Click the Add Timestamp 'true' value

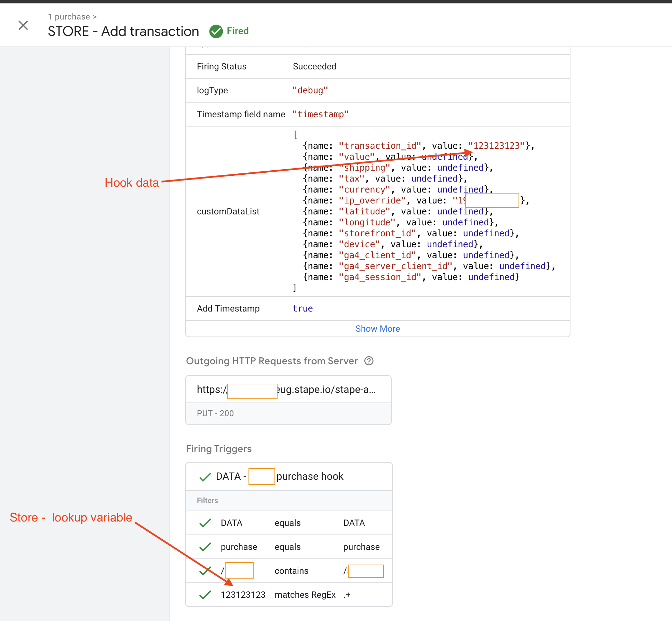pos(303,308)
